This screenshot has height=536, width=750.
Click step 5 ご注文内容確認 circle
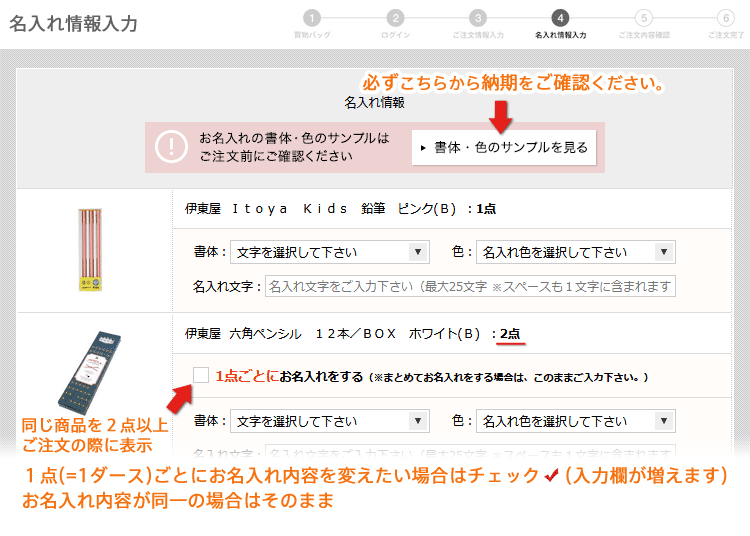644,18
